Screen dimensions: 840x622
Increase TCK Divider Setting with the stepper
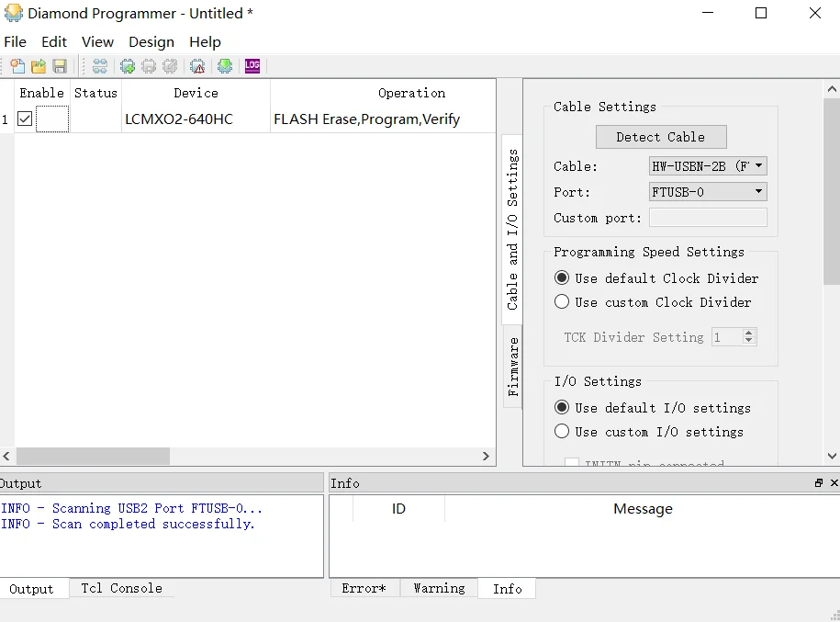tap(750, 333)
